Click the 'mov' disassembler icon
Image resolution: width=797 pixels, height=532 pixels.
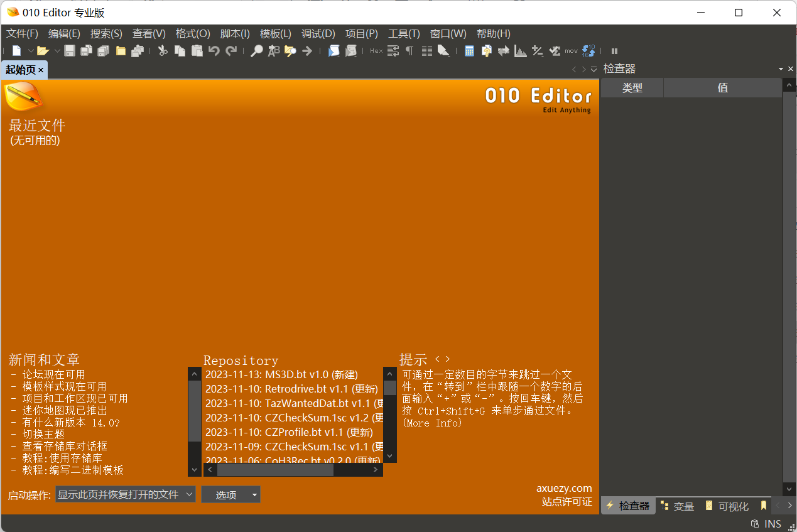pos(571,51)
